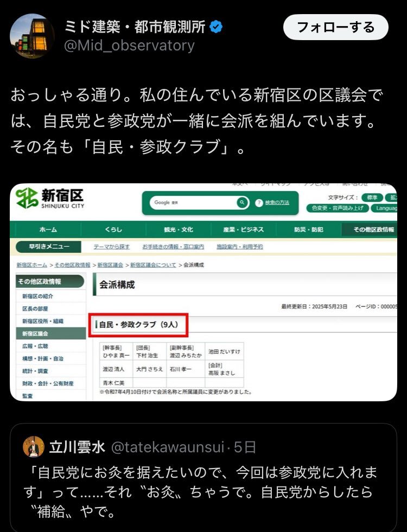
Task: Tap the フォローする button
Action: 335,27
